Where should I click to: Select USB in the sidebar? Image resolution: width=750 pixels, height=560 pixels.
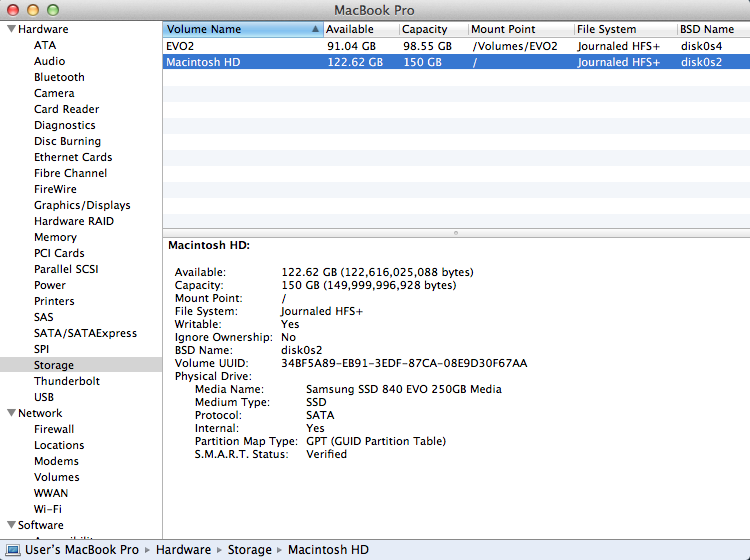pos(44,397)
